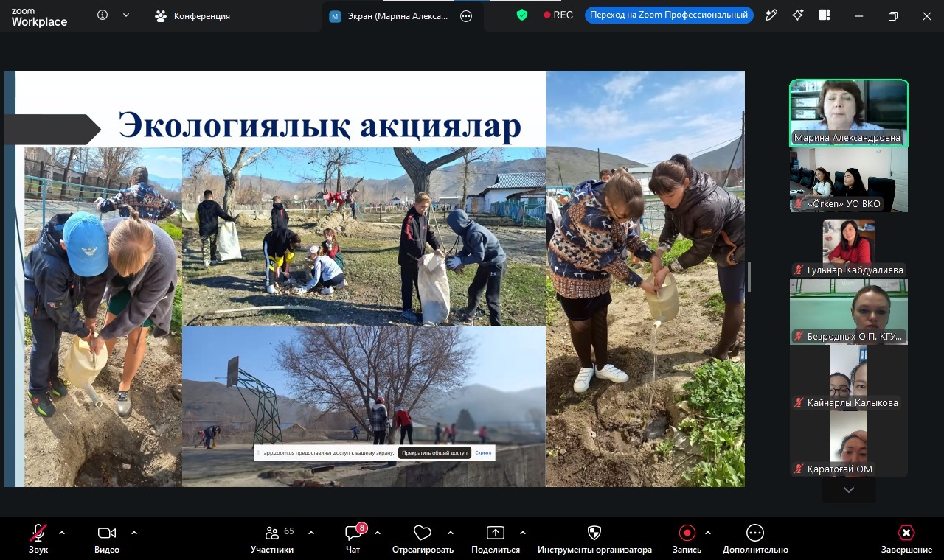Image resolution: width=944 pixels, height=560 pixels.
Task: Toggle recording with Запись
Action: pos(687,539)
